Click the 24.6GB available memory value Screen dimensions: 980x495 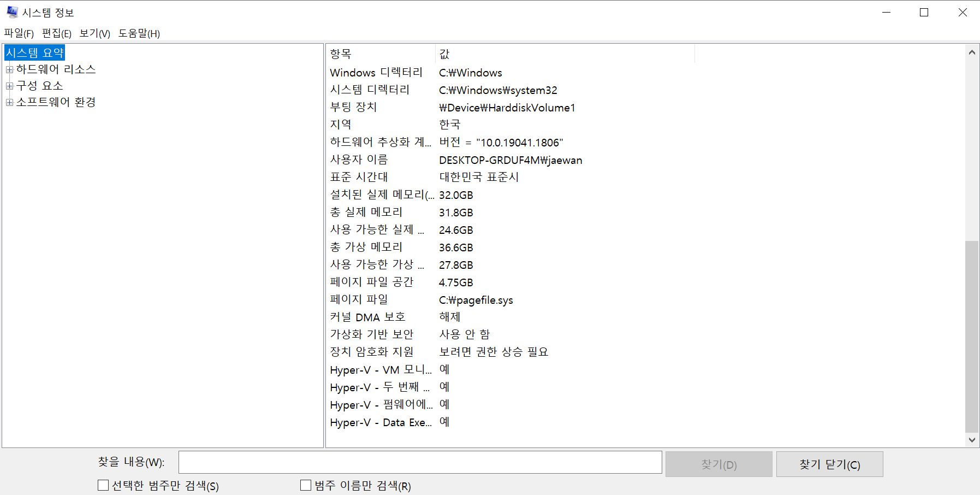(456, 230)
